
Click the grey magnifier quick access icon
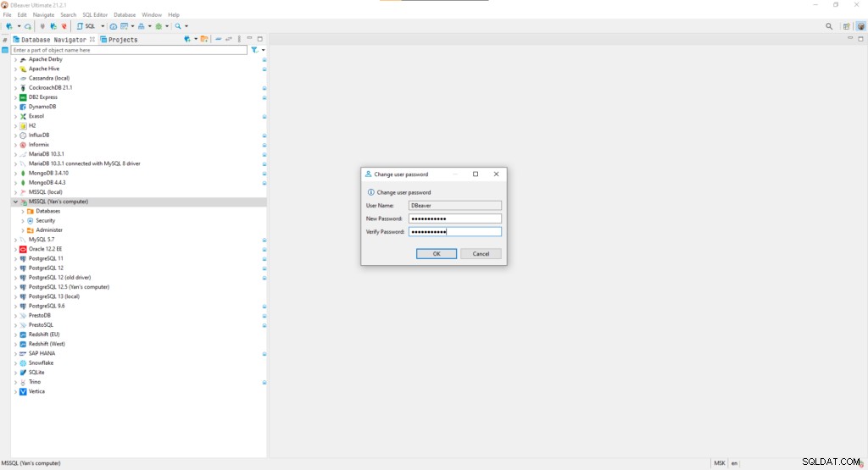(829, 26)
